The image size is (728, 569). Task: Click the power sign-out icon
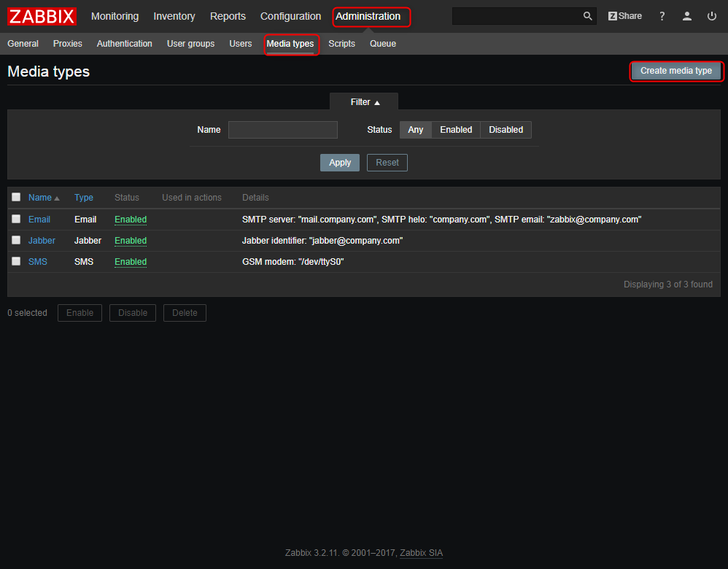pos(712,16)
